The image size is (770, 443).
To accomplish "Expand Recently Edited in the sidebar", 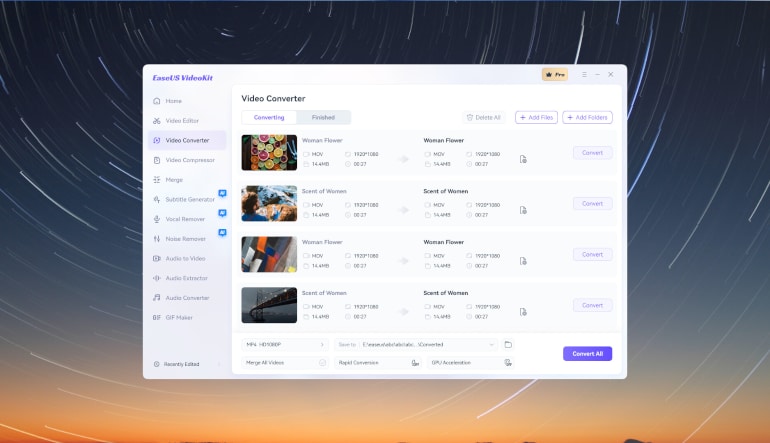I will [x=219, y=364].
